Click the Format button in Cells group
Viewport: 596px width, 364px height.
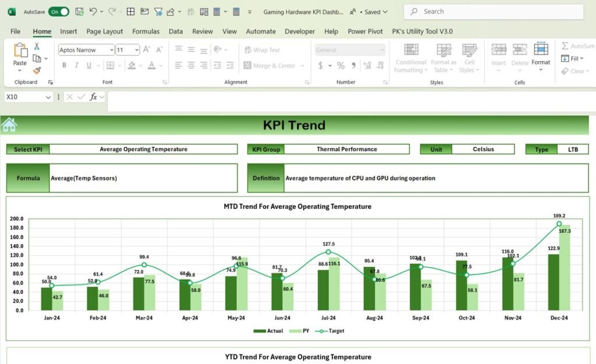coord(541,55)
